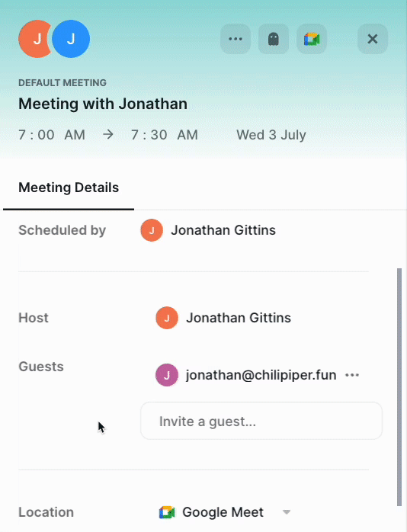Viewport: 407px width, 532px height.
Task: Open the three-dots more options button in header
Action: [236, 39]
